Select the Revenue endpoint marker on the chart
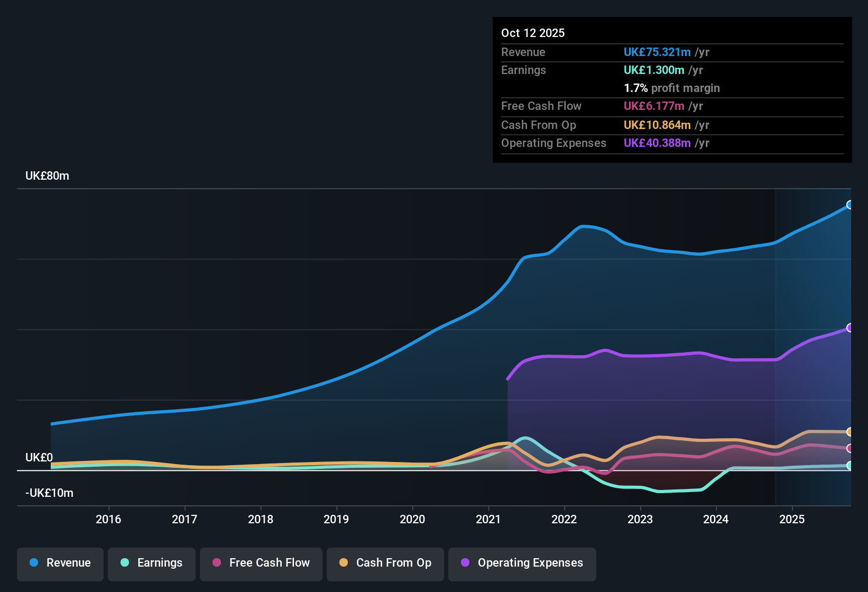This screenshot has width=868, height=592. coord(849,204)
